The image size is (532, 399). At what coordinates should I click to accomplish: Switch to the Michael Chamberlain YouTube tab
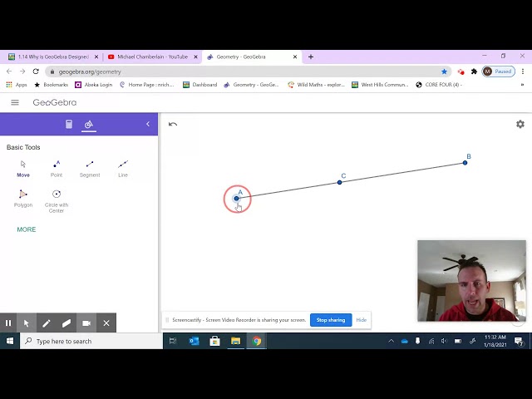(152, 57)
